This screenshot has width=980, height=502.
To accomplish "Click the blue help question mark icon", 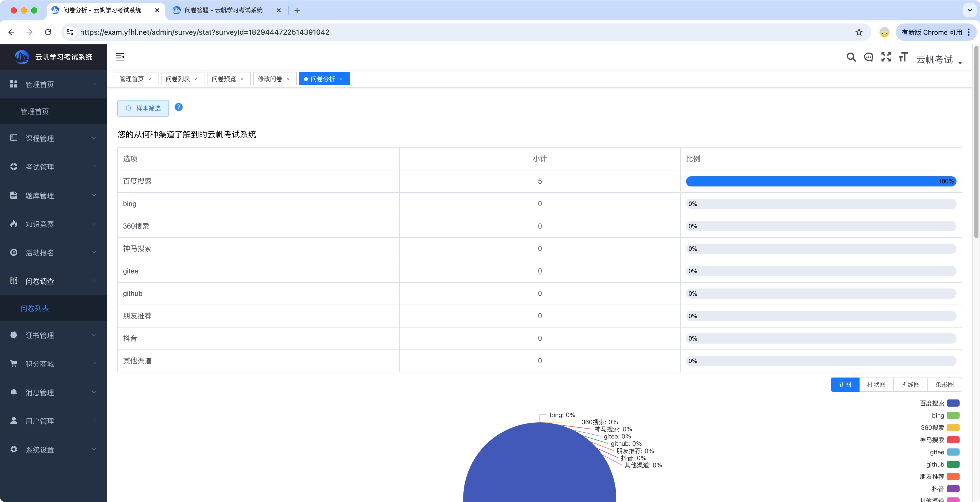I will click(178, 107).
